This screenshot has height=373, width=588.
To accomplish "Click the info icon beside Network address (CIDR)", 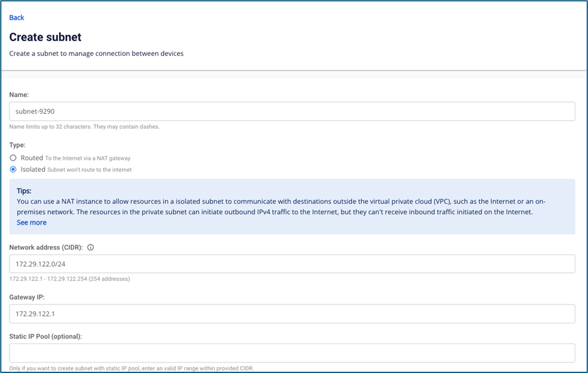I will coord(90,247).
